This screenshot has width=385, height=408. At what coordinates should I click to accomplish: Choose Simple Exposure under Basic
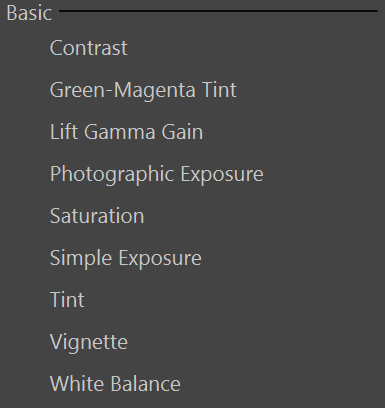click(125, 258)
